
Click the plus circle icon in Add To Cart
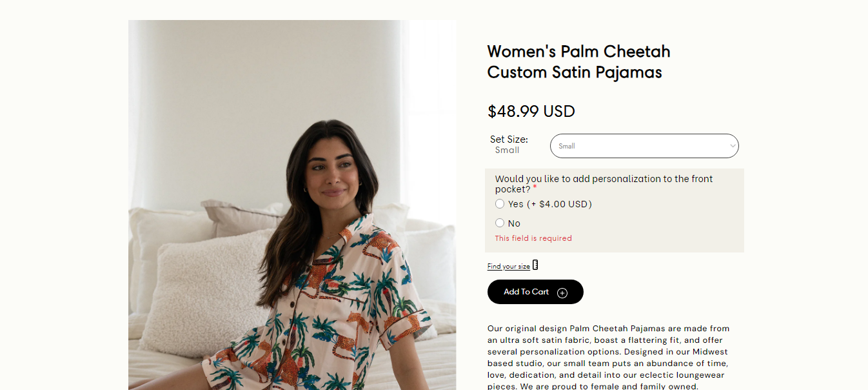coord(562,292)
